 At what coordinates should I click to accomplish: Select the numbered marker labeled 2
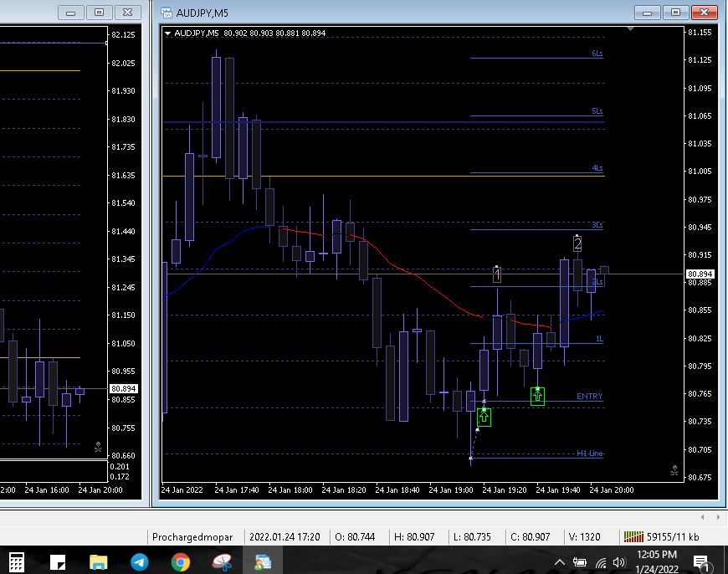[577, 243]
